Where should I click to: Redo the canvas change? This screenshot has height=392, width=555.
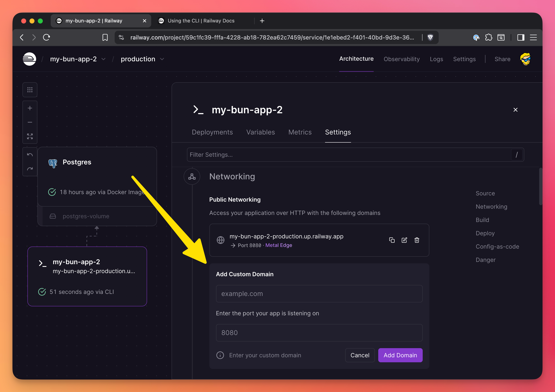click(x=30, y=169)
